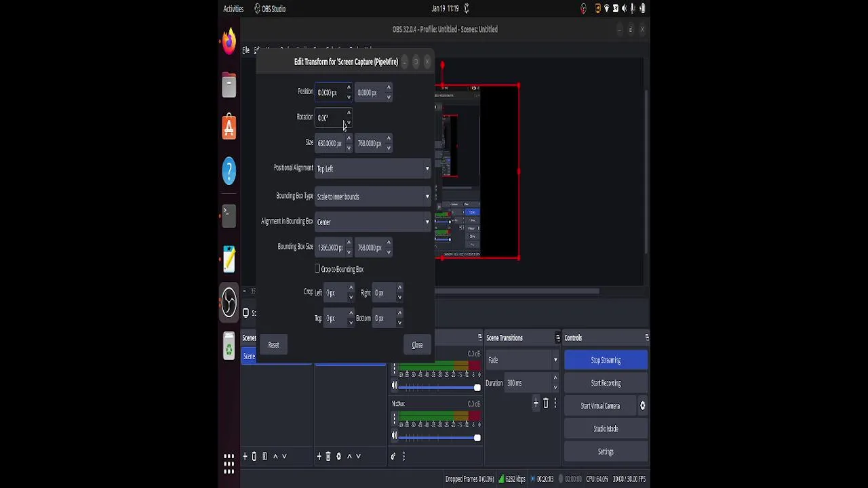
Task: Remove source with the Sources trash icon
Action: (x=328, y=456)
